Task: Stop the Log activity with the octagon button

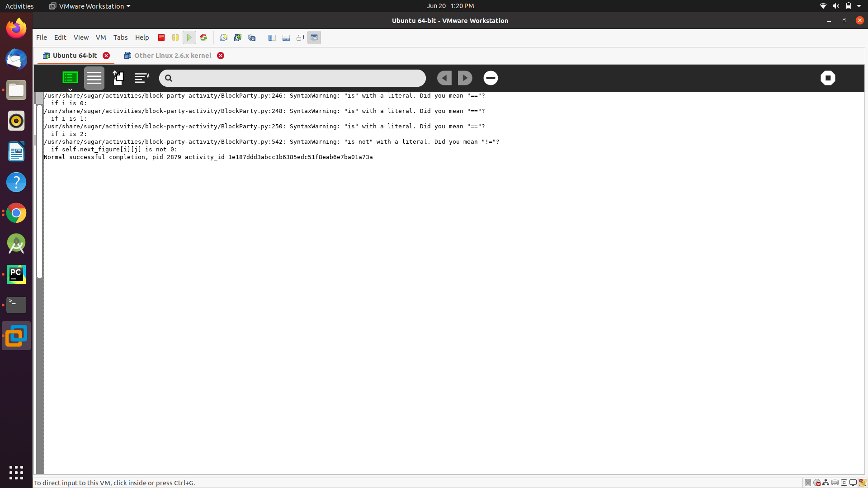Action: [x=828, y=78]
